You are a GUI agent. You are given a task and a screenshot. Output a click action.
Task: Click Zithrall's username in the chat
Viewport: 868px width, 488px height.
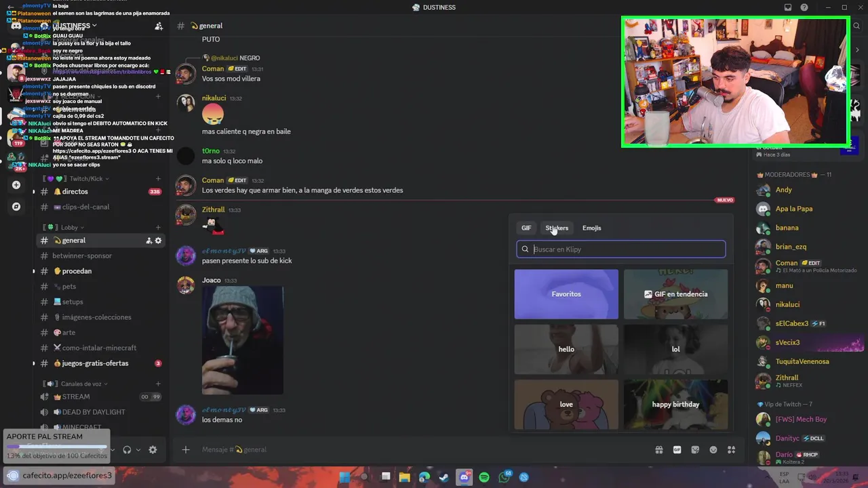coord(213,210)
